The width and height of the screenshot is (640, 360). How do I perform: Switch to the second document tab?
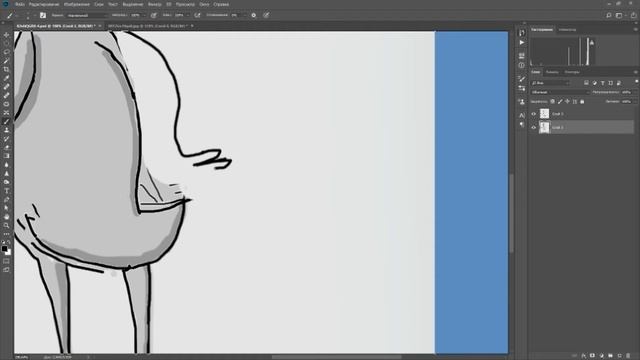click(x=147, y=26)
